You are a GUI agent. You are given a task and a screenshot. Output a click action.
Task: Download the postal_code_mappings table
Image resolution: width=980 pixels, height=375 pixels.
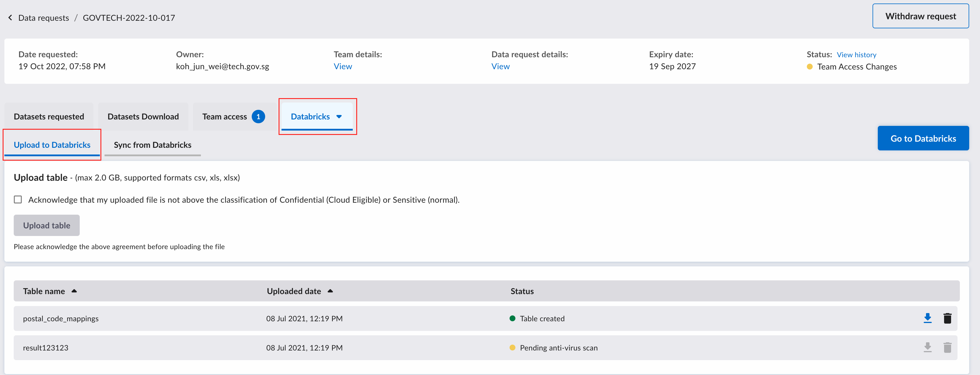pos(927,318)
